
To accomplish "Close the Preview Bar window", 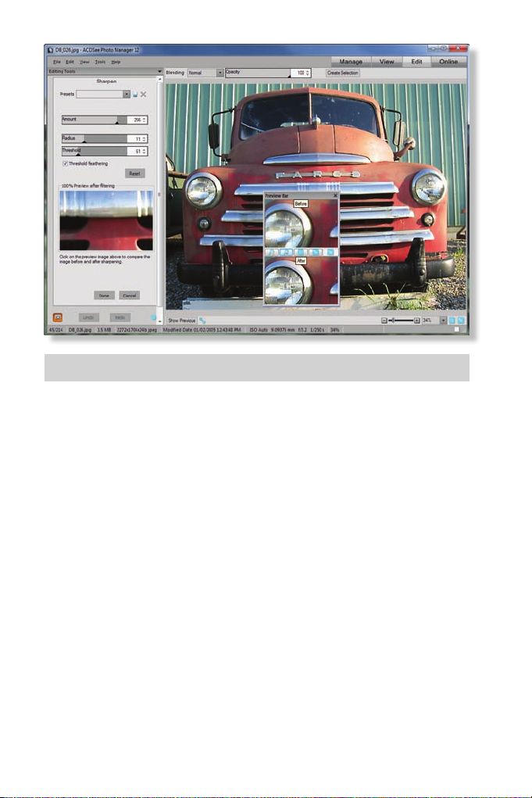I will click(x=335, y=195).
